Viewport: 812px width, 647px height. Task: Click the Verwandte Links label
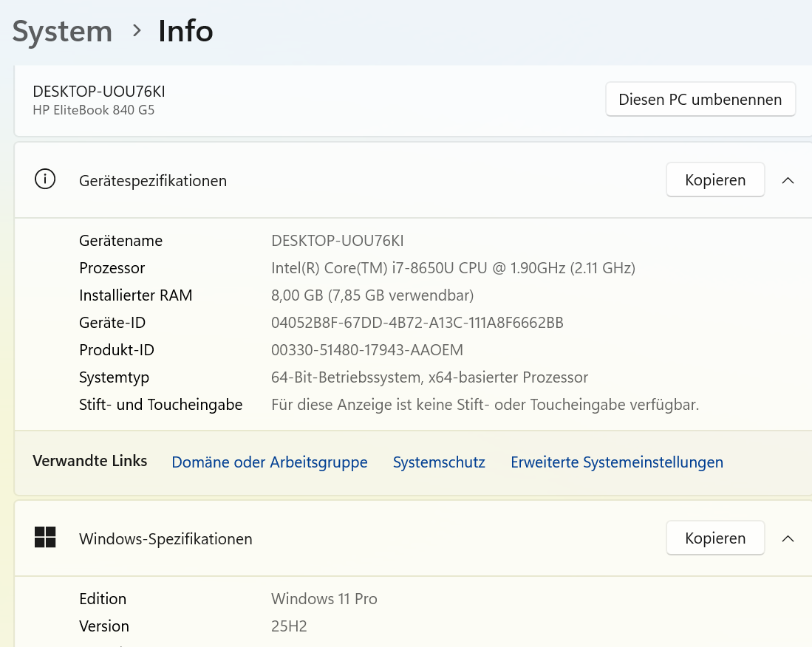point(90,461)
